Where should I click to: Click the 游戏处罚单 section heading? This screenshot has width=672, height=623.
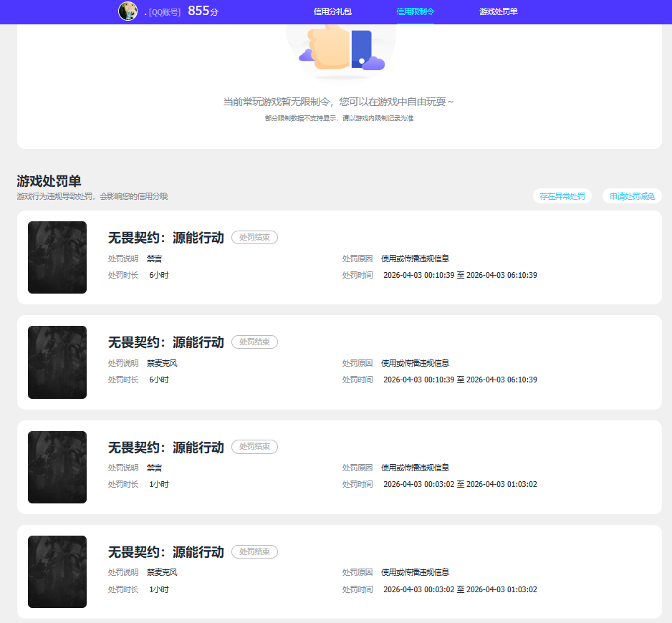click(x=49, y=181)
